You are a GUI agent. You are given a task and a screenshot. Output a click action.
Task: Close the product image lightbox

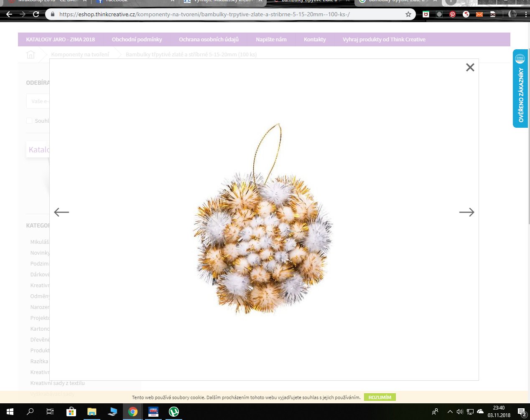click(470, 67)
